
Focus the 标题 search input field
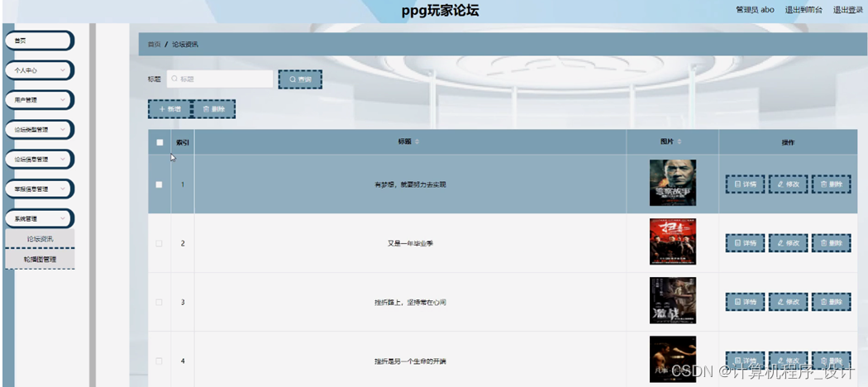220,79
